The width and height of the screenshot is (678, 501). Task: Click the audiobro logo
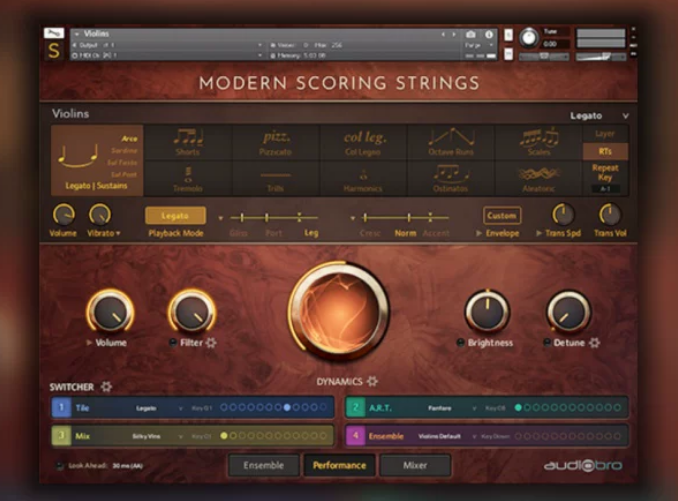(583, 466)
